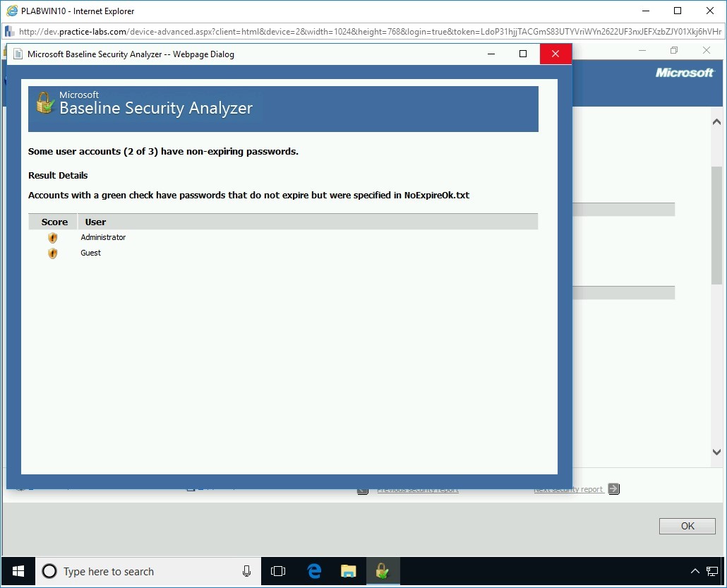727x588 pixels.
Task: Click the Internet Explorer address bar URL
Action: [x=370, y=32]
